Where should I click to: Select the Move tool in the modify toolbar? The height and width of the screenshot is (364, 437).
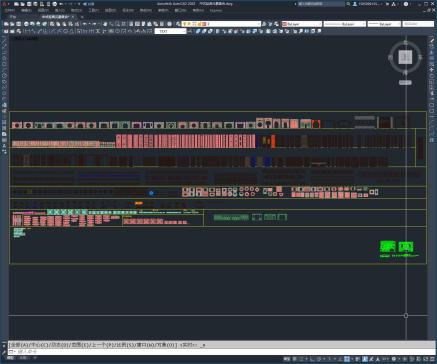(x=432, y=70)
